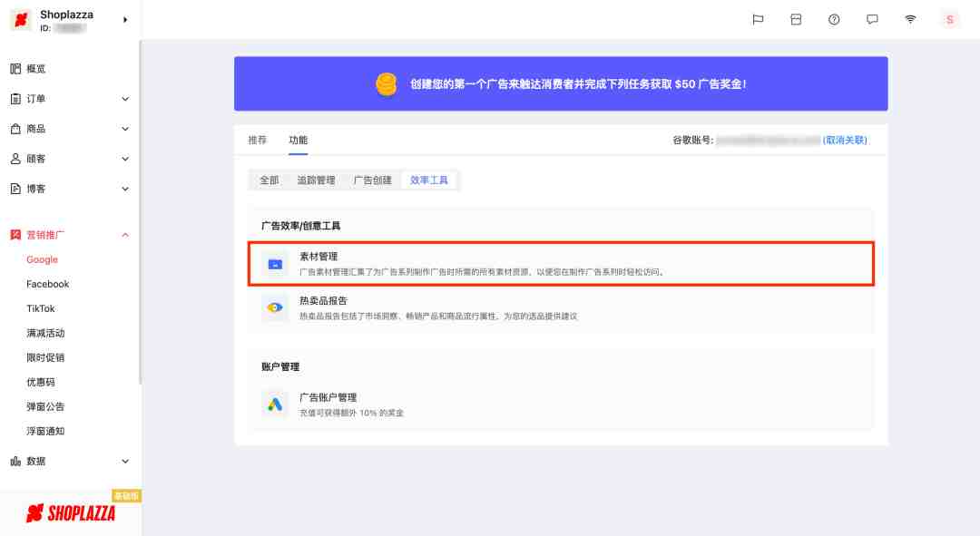Expand the 商品 sidebar section
The height and width of the screenshot is (536, 980).
(x=70, y=129)
